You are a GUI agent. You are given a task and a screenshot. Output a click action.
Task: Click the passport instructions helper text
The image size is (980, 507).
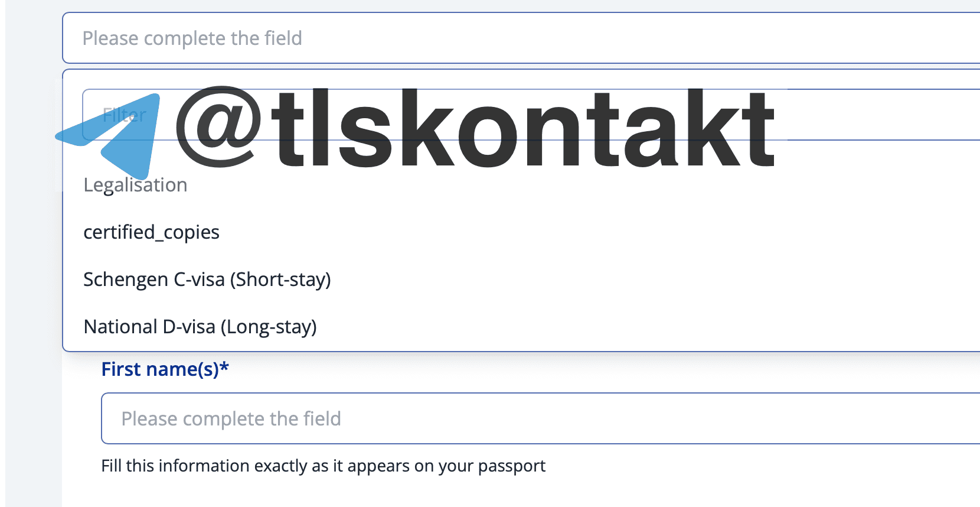pos(323,466)
